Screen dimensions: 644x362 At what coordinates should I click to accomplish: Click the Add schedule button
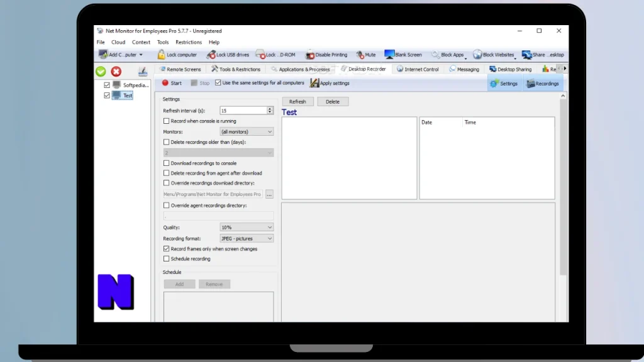pyautogui.click(x=179, y=284)
